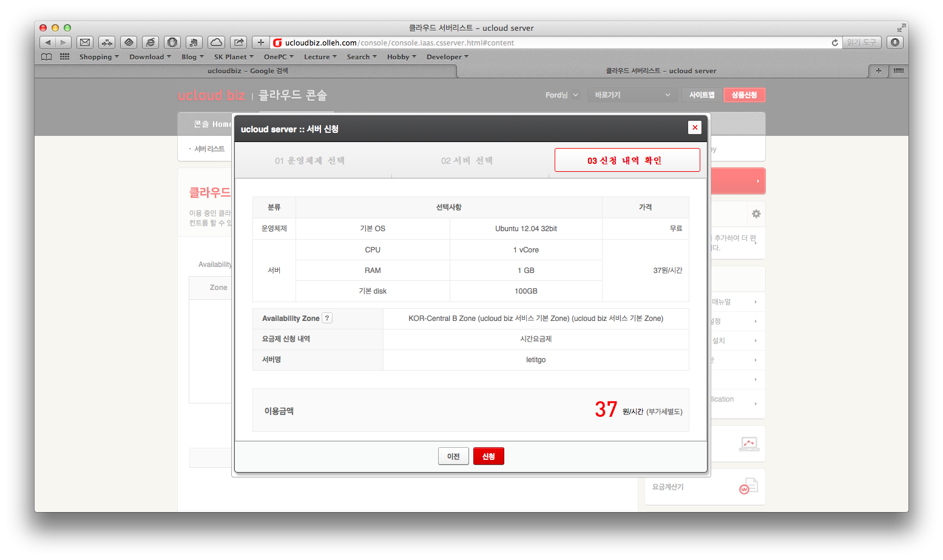The image size is (943, 560).
Task: Click the share arrow toolbar icon
Action: 238,42
